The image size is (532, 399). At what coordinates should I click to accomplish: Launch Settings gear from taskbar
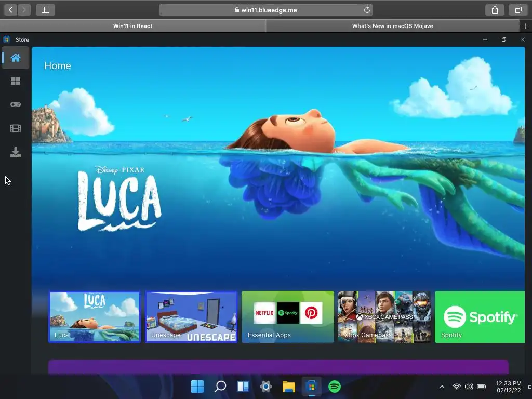click(265, 386)
